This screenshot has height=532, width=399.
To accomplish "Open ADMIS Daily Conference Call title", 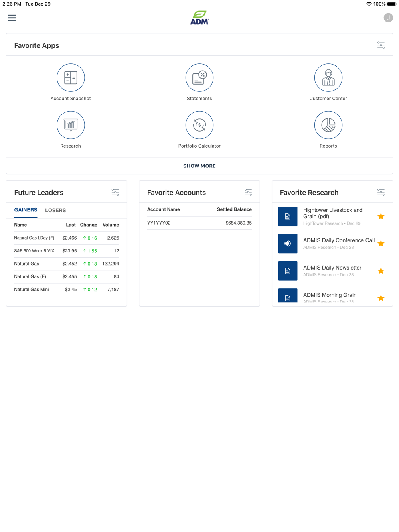I will coord(339,240).
